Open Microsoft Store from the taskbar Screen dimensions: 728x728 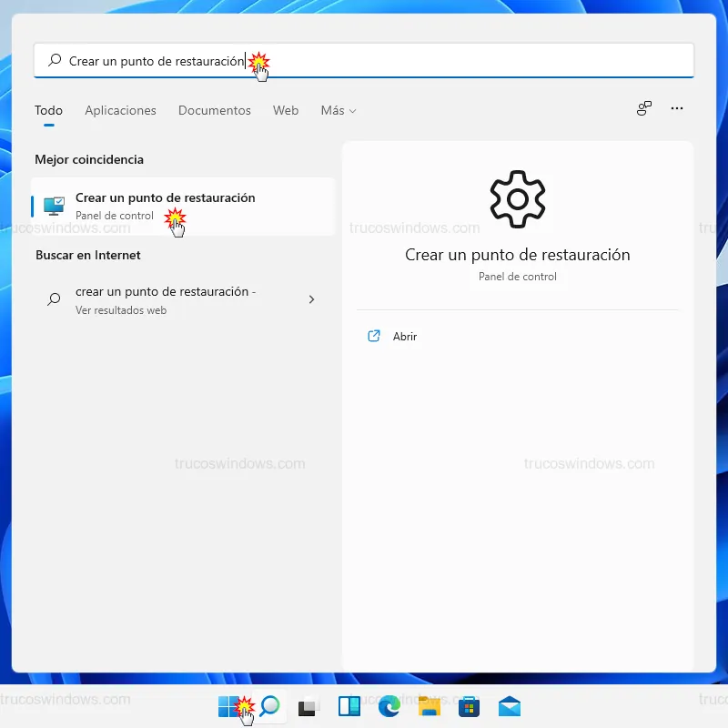pyautogui.click(x=470, y=706)
